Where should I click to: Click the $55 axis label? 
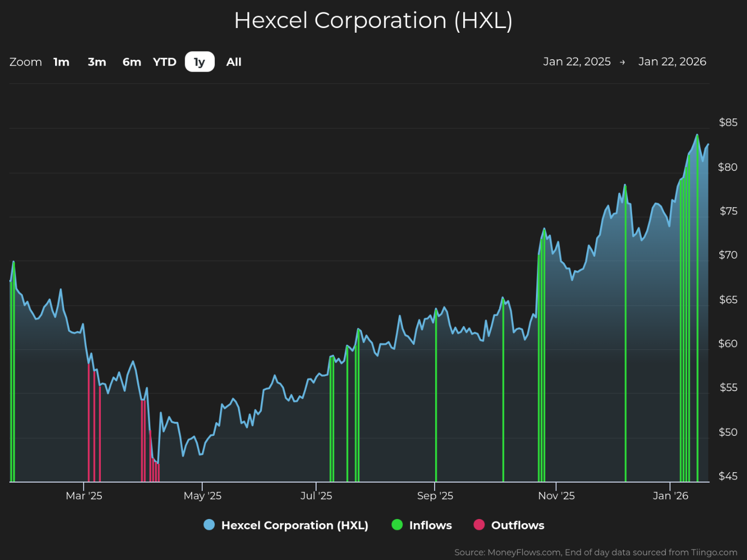click(x=728, y=388)
